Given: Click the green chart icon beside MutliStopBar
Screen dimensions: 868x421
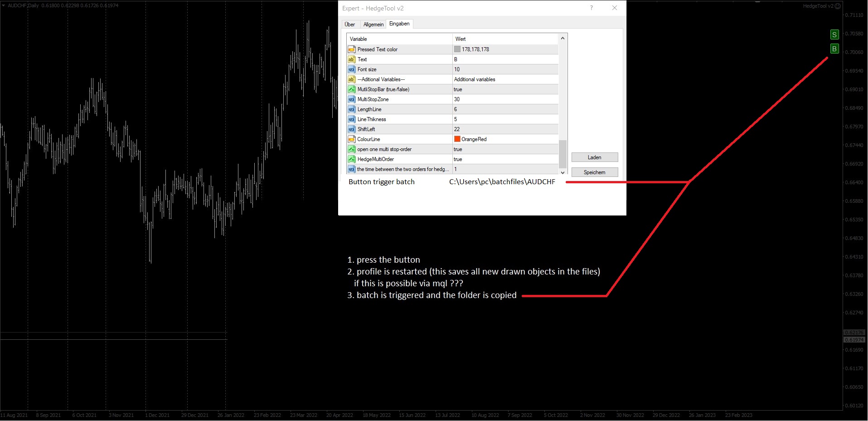Looking at the screenshot, I should pos(351,89).
